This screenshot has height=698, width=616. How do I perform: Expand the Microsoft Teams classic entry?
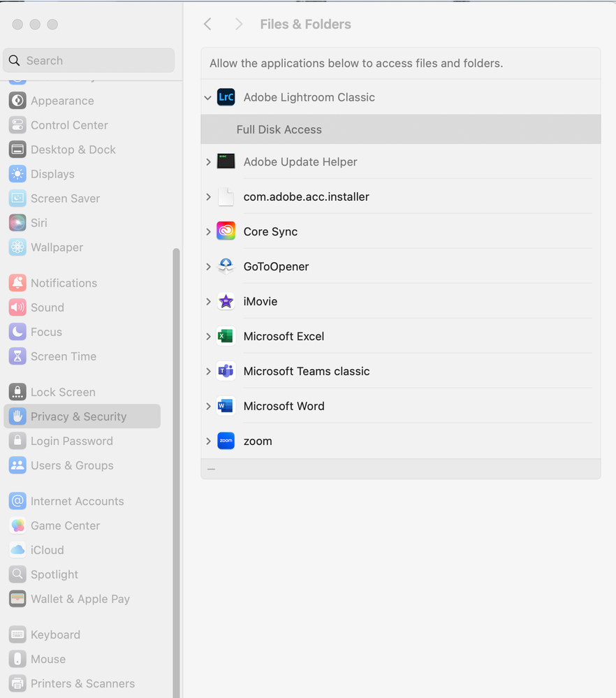tap(208, 371)
